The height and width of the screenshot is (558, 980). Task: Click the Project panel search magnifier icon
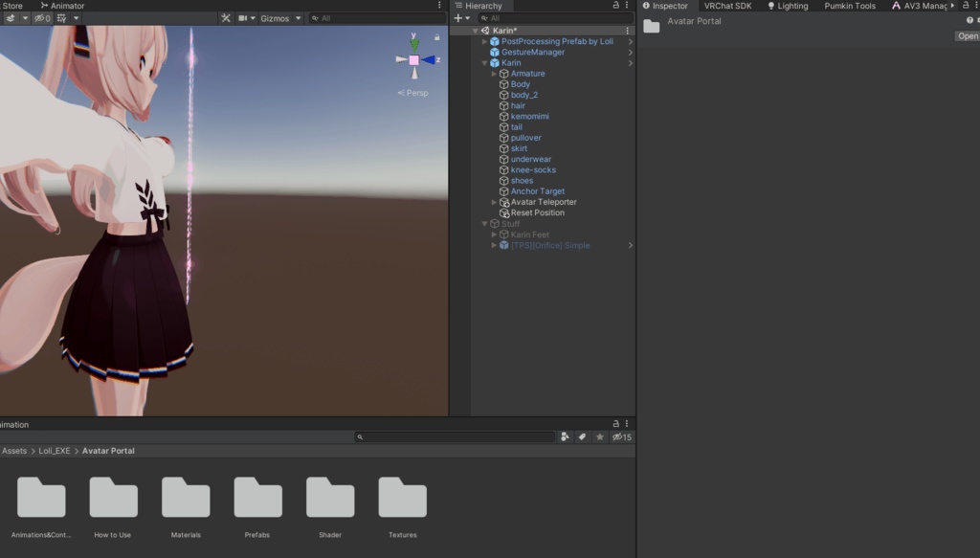(361, 436)
